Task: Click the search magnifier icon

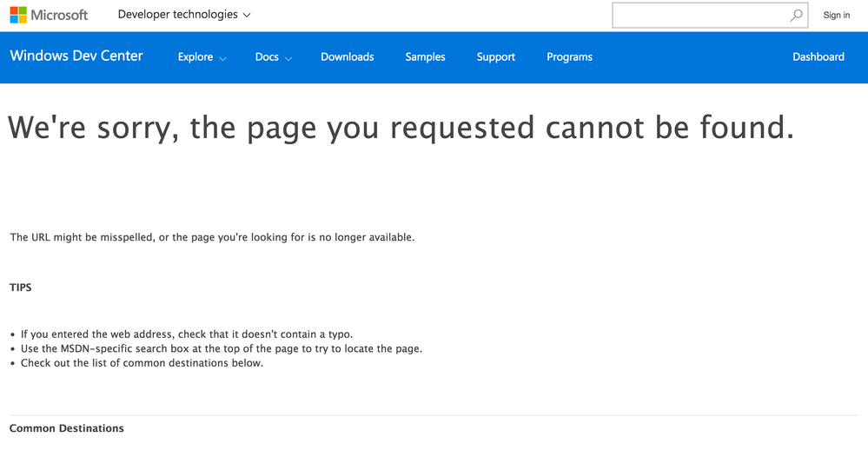Action: pyautogui.click(x=796, y=16)
